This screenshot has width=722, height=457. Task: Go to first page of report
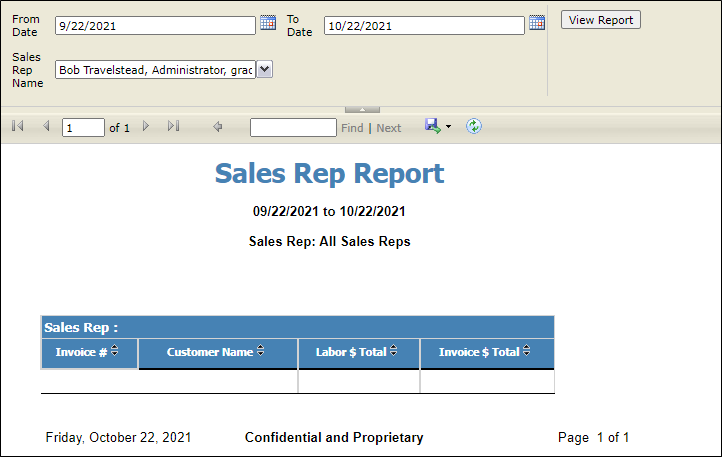click(x=17, y=127)
